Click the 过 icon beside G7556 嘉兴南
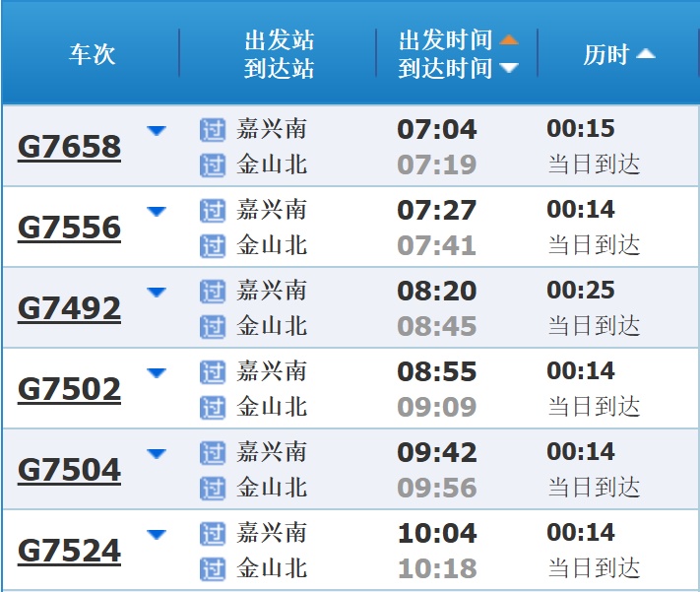 212,210
